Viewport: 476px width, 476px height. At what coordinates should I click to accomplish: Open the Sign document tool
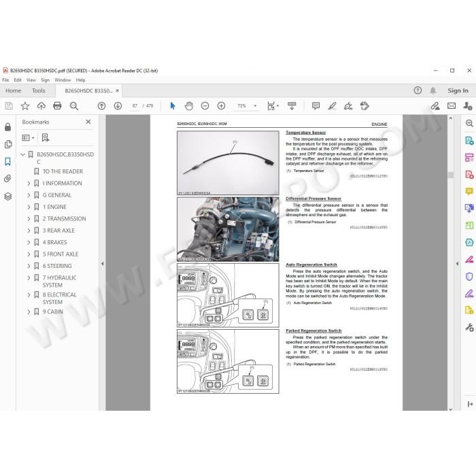[x=348, y=105]
